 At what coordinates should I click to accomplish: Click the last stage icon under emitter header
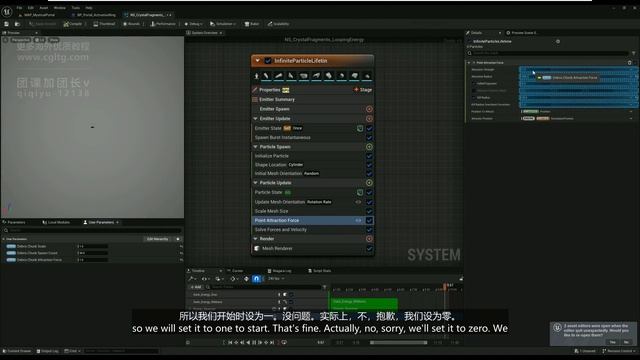367,76
